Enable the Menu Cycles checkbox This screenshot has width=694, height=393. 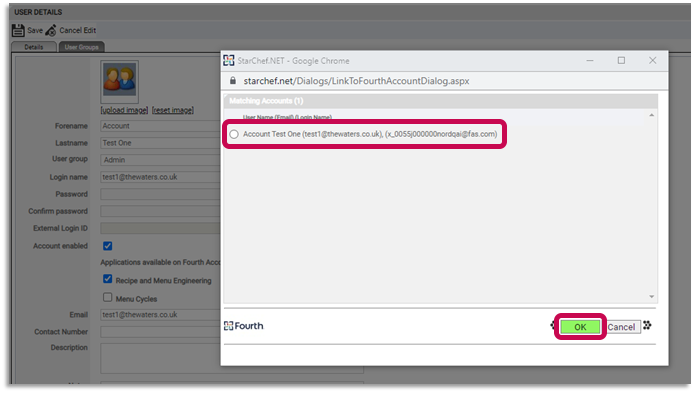click(x=108, y=297)
